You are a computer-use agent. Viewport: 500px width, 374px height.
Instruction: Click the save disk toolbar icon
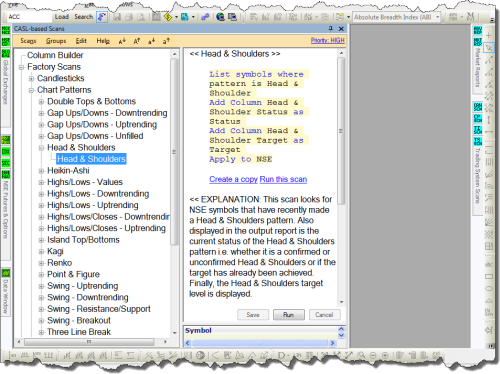coord(117,17)
